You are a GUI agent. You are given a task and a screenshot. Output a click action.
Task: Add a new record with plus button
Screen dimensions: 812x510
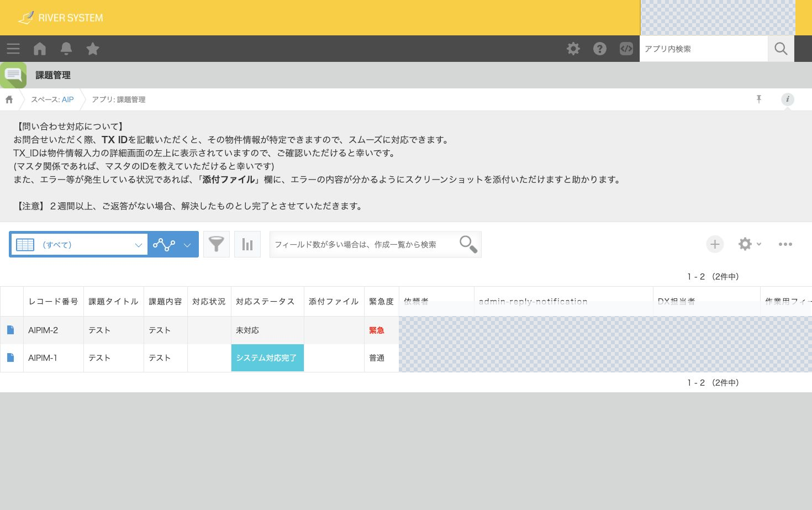715,244
